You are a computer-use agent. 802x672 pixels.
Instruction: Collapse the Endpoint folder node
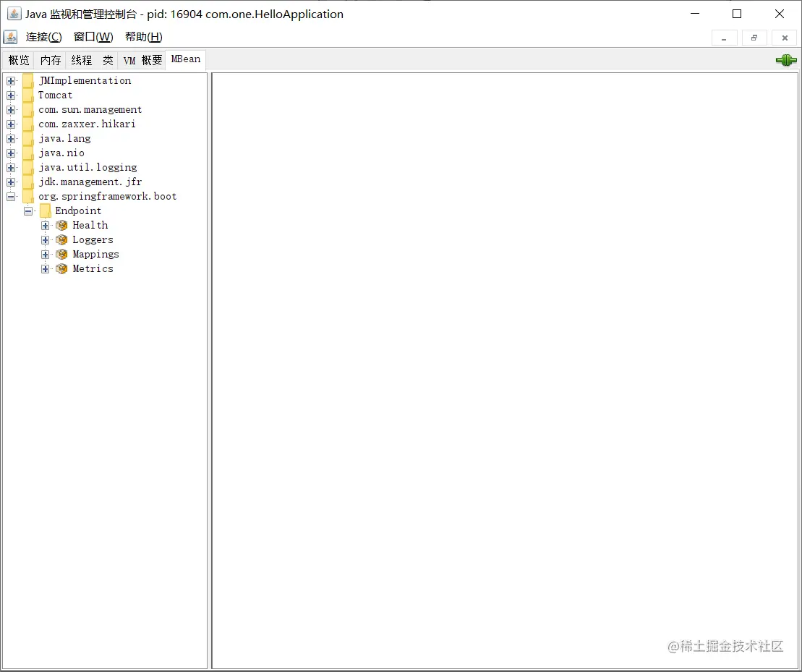pos(28,210)
